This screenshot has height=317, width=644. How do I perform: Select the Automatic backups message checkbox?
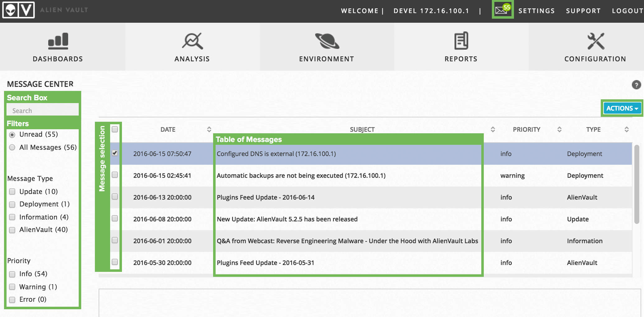point(115,175)
